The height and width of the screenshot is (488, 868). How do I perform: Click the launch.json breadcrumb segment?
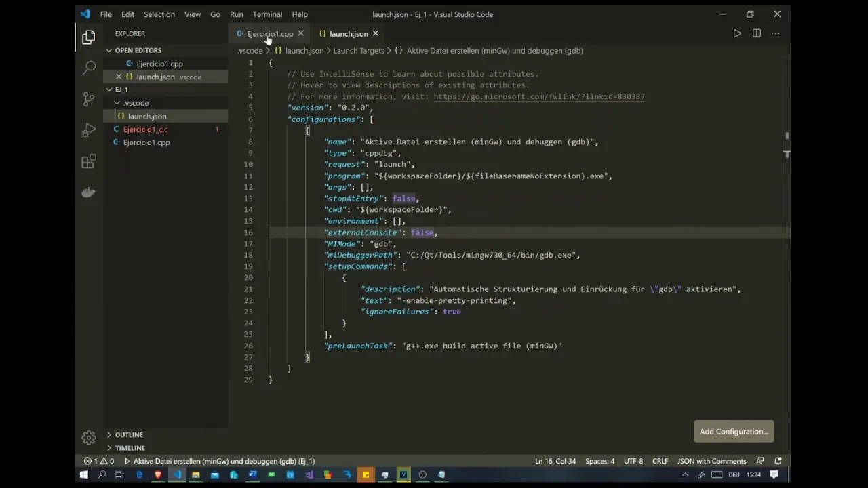tap(300, 51)
